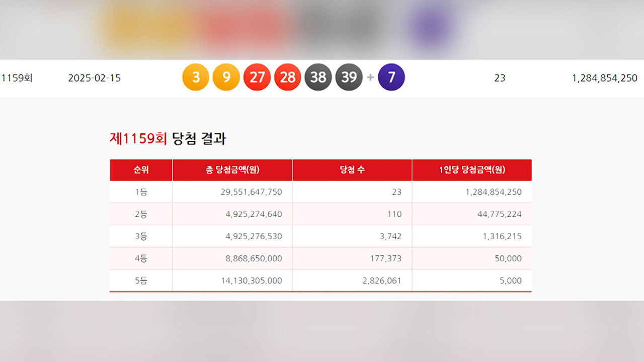The image size is (644, 362).
Task: Click the gray number 39 ball
Action: 349,77
